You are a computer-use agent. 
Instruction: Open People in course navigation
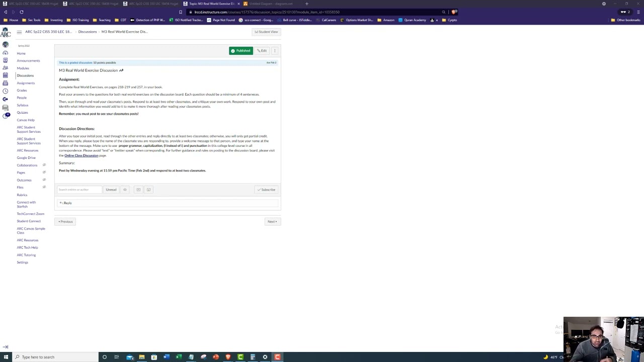[22, 98]
